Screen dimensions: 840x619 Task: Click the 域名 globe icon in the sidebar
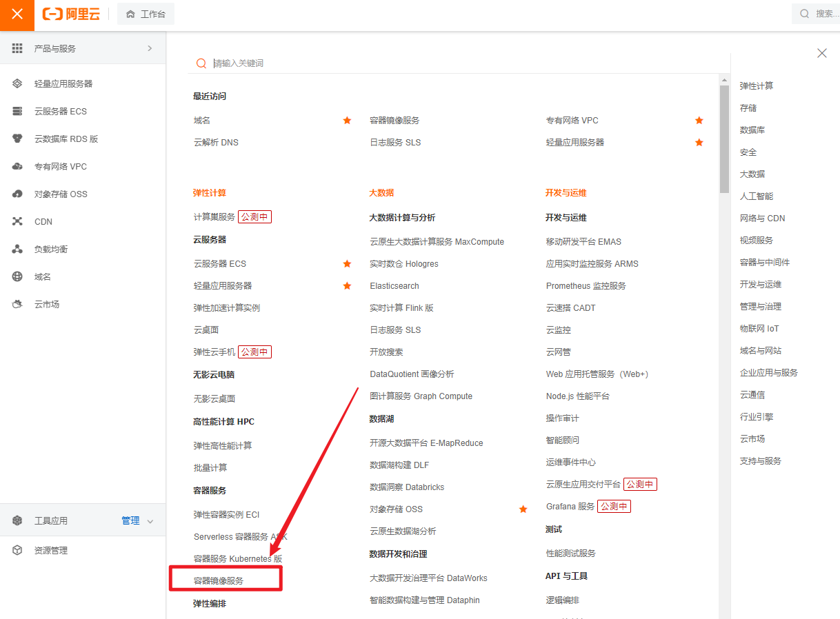coord(18,276)
